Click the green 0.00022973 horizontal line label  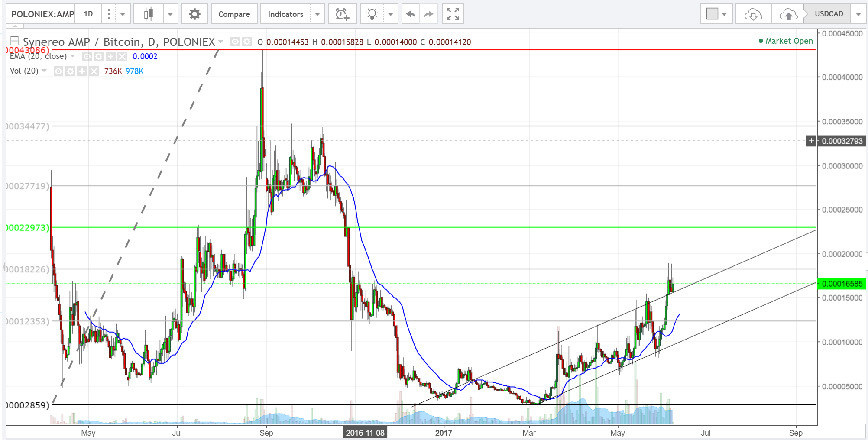tap(28, 227)
